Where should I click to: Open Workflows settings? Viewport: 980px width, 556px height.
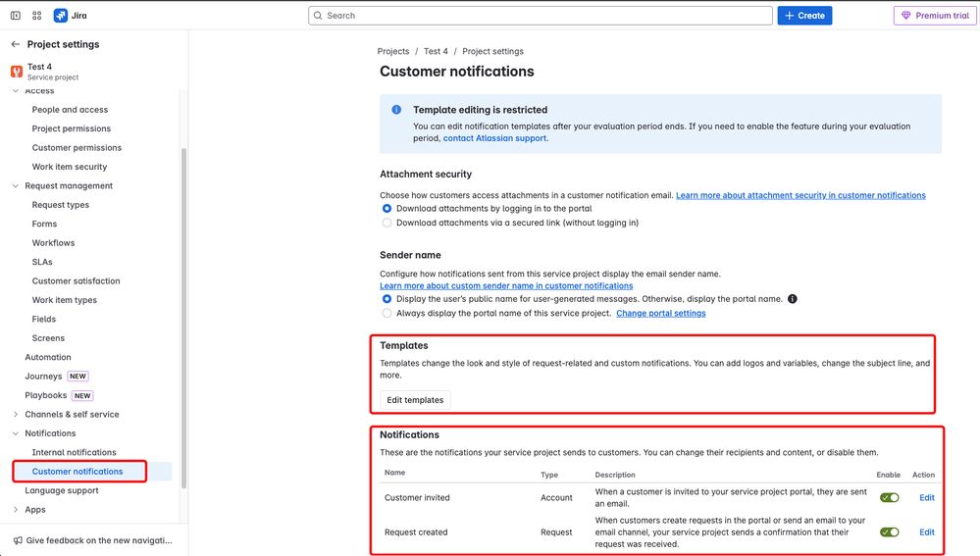tap(53, 242)
